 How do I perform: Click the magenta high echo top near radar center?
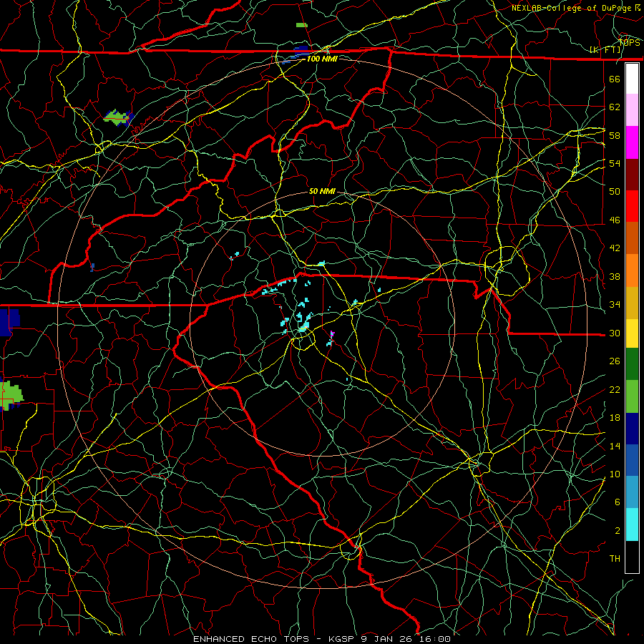point(332,333)
